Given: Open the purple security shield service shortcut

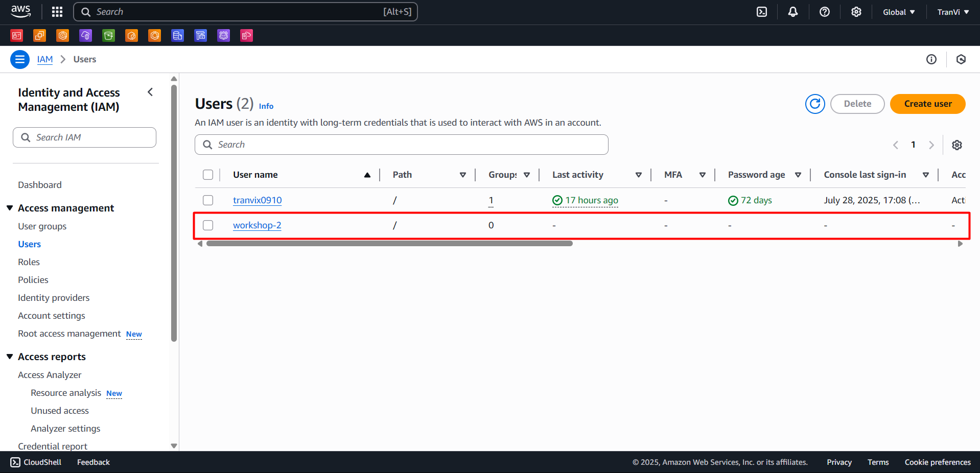Looking at the screenshot, I should tap(223, 35).
